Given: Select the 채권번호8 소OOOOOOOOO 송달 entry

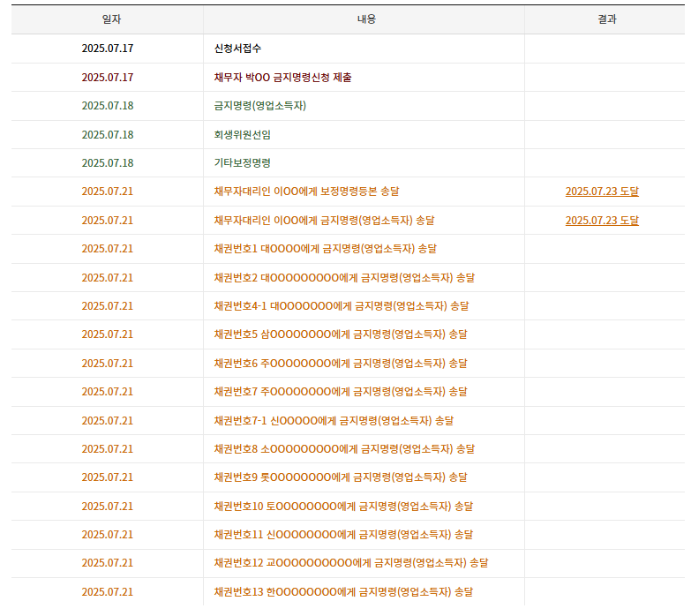Looking at the screenshot, I should [345, 448].
